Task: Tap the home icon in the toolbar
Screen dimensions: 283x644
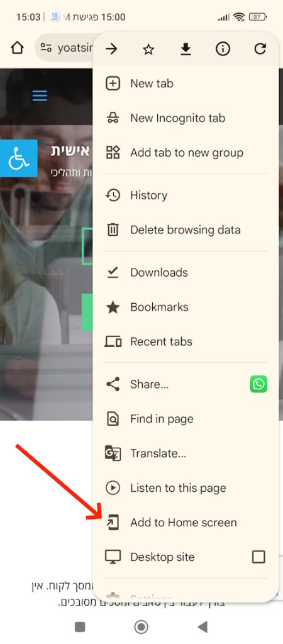Action: [x=17, y=48]
